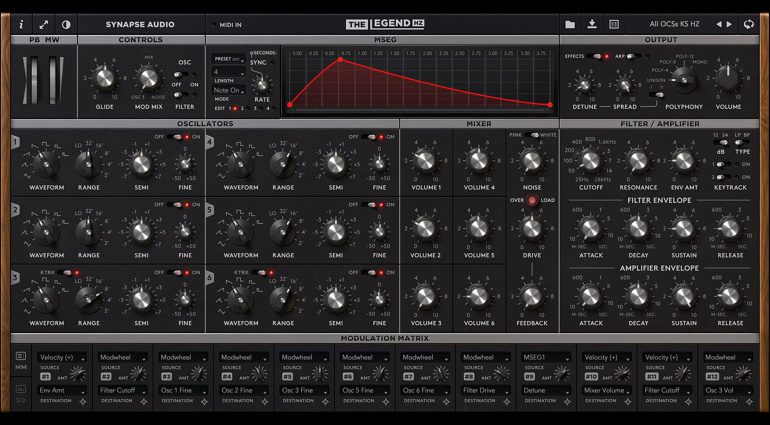Toggle the OSC modulation switch in Controls
770x425 pixels.
pyautogui.click(x=183, y=75)
